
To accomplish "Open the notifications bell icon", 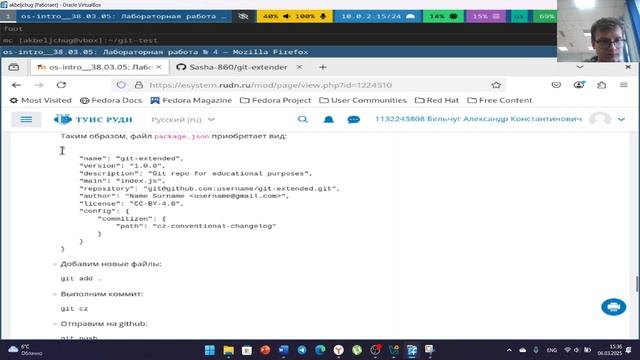I will pyautogui.click(x=329, y=119).
